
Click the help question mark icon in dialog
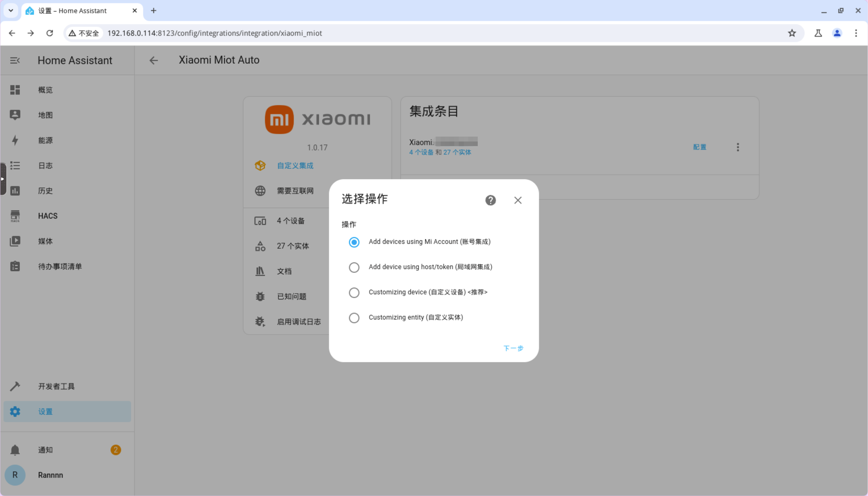pyautogui.click(x=490, y=200)
